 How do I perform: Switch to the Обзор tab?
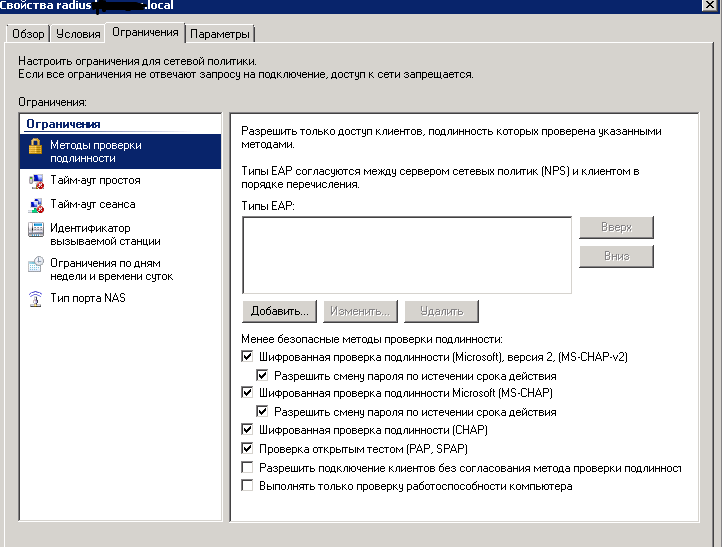28,34
